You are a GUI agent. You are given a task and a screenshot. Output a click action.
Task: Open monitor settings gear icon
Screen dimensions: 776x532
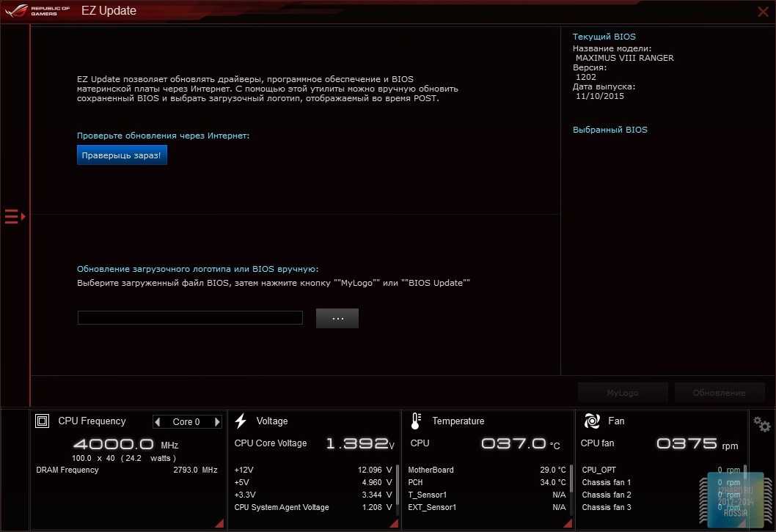762,424
